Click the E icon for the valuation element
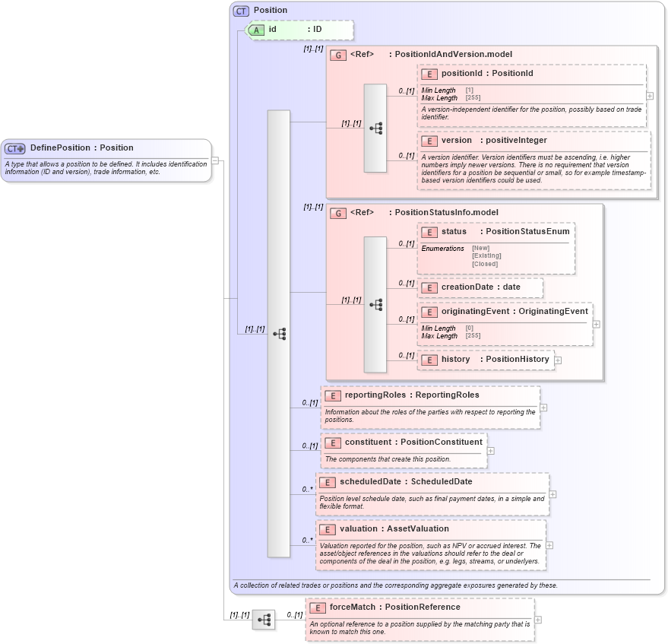 [327, 529]
